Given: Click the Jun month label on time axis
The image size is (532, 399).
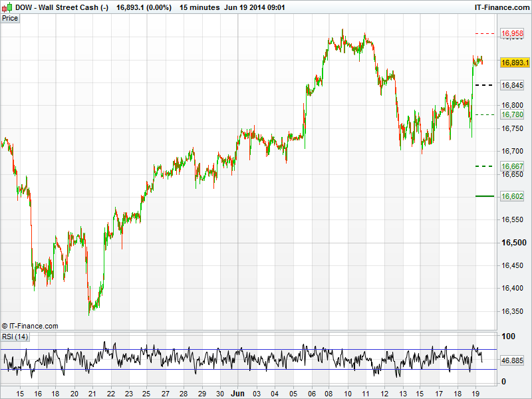Looking at the screenshot, I should 238,394.
